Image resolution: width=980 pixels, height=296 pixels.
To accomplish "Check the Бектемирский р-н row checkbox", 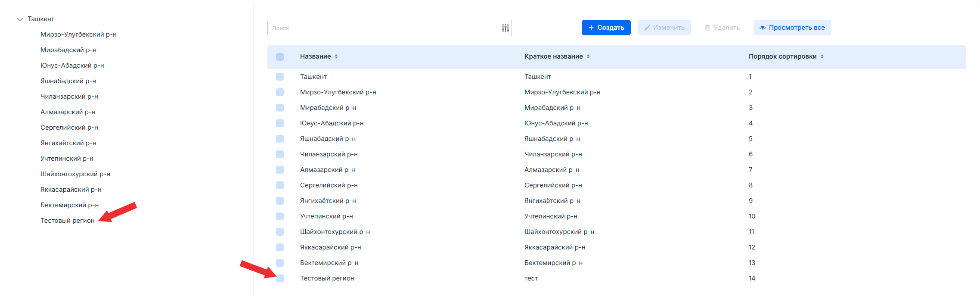I will click(x=280, y=263).
